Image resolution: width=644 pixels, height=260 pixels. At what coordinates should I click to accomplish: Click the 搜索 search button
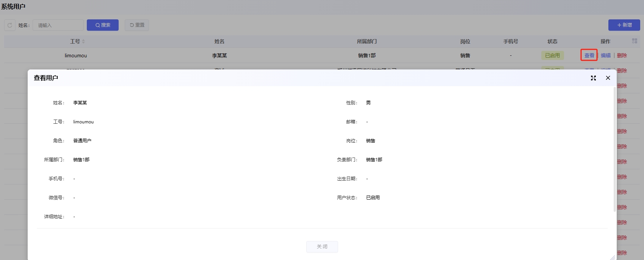tap(103, 25)
